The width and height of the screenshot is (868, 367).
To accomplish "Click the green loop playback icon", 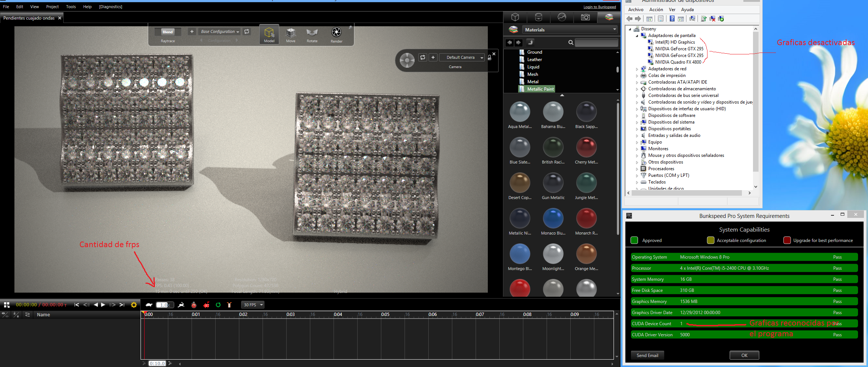I will tap(218, 305).
